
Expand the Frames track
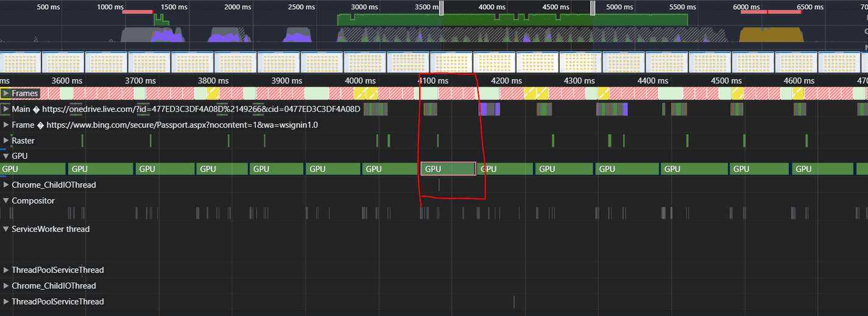click(6, 93)
